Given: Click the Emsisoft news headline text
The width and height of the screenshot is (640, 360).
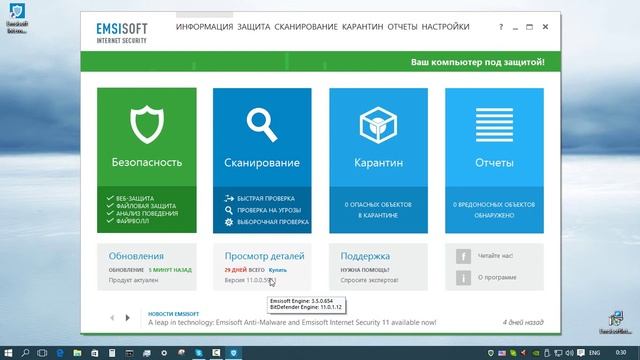Looking at the screenshot, I should [x=292, y=322].
